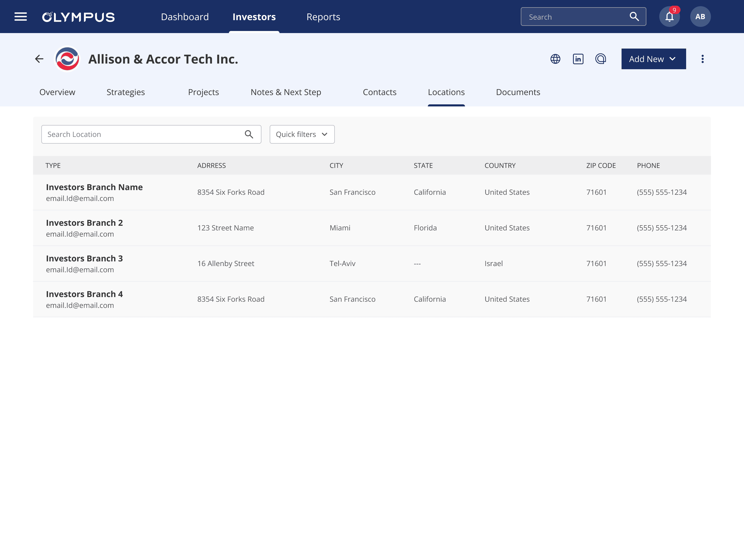The height and width of the screenshot is (560, 744).
Task: Click the back arrow icon
Action: [x=39, y=59]
